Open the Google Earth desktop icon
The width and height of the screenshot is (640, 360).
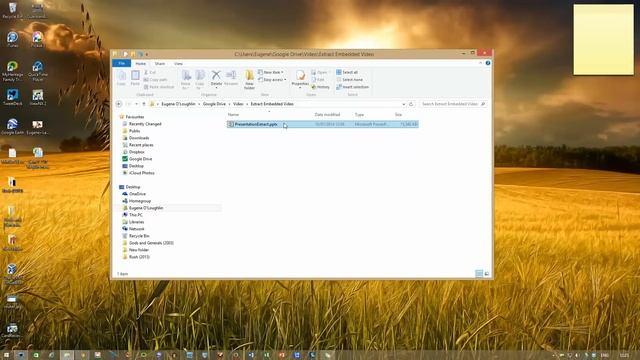tap(12, 127)
